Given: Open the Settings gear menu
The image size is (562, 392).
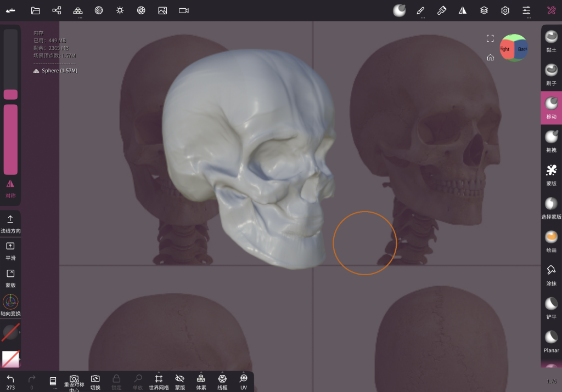Looking at the screenshot, I should click(505, 10).
